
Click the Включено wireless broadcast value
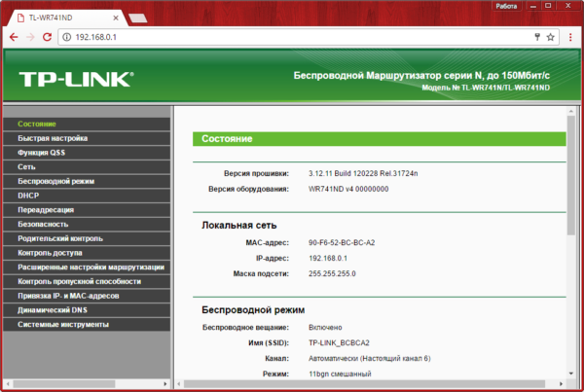(325, 328)
